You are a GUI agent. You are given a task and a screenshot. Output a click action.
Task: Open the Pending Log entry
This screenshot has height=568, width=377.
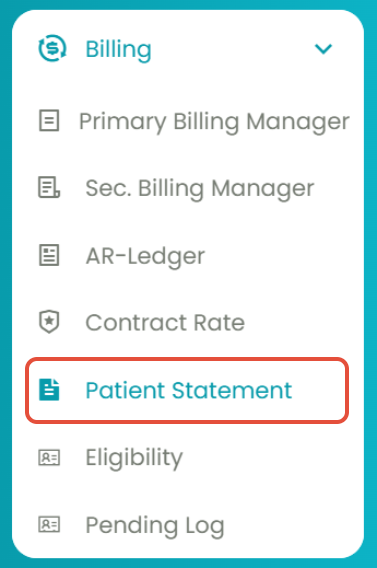point(155,526)
